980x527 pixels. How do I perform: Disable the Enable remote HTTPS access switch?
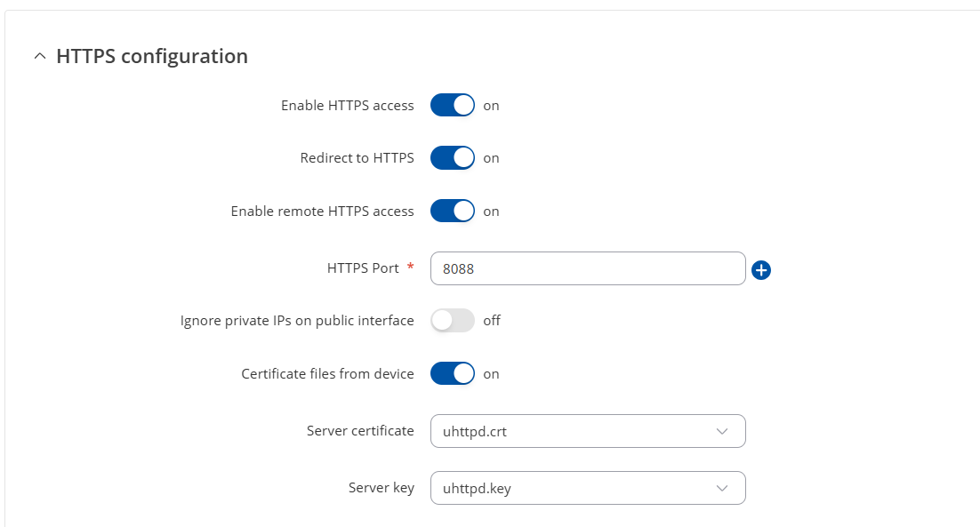point(453,211)
